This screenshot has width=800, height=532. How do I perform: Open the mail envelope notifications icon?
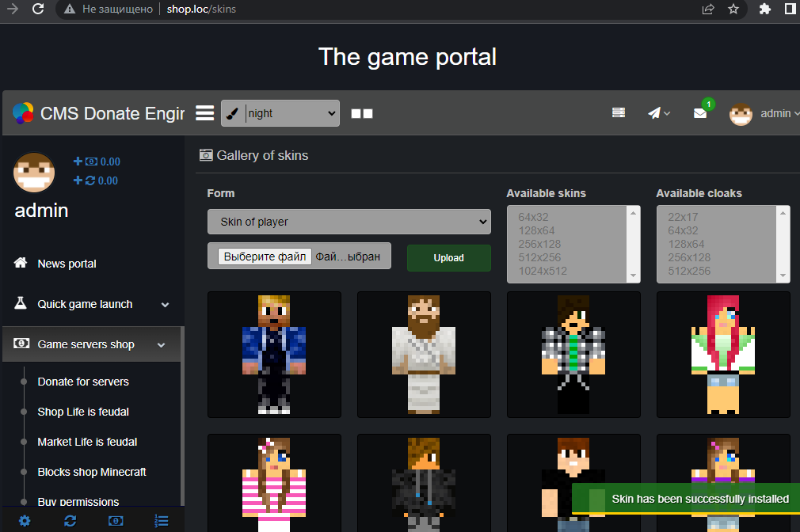[700, 113]
